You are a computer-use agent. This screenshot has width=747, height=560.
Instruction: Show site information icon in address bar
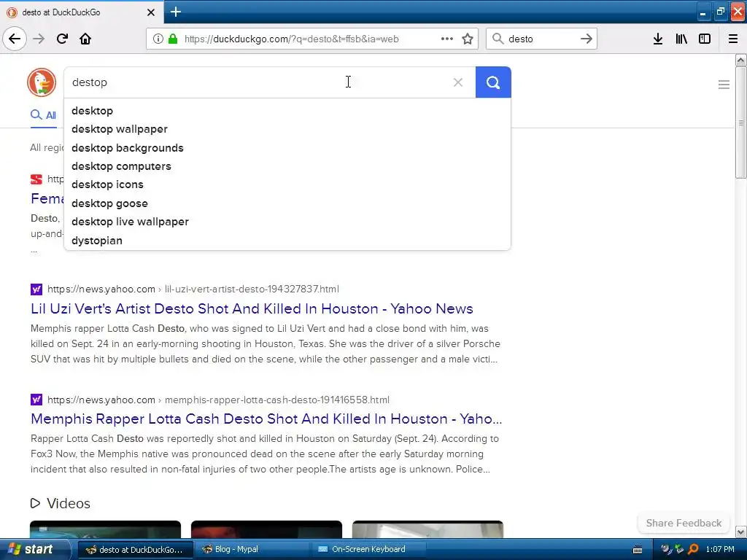[x=158, y=39]
